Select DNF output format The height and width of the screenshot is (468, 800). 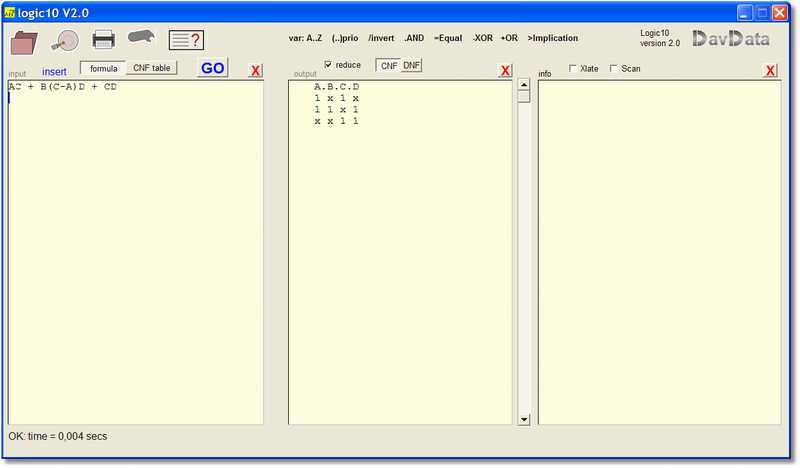(x=411, y=66)
